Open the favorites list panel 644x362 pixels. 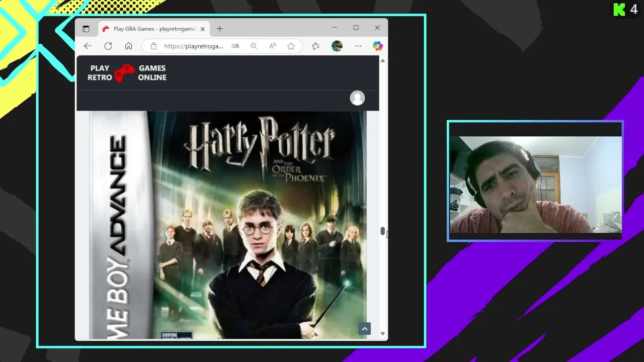coord(315,46)
